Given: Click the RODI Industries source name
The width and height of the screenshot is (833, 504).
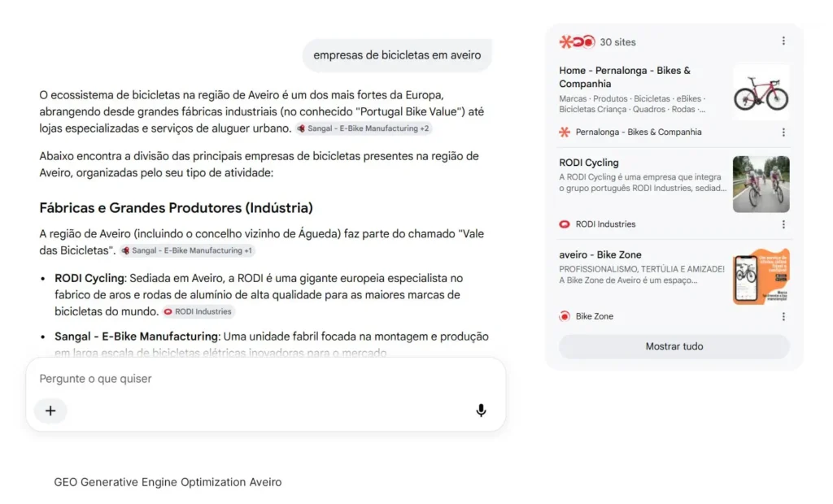Looking at the screenshot, I should [605, 224].
